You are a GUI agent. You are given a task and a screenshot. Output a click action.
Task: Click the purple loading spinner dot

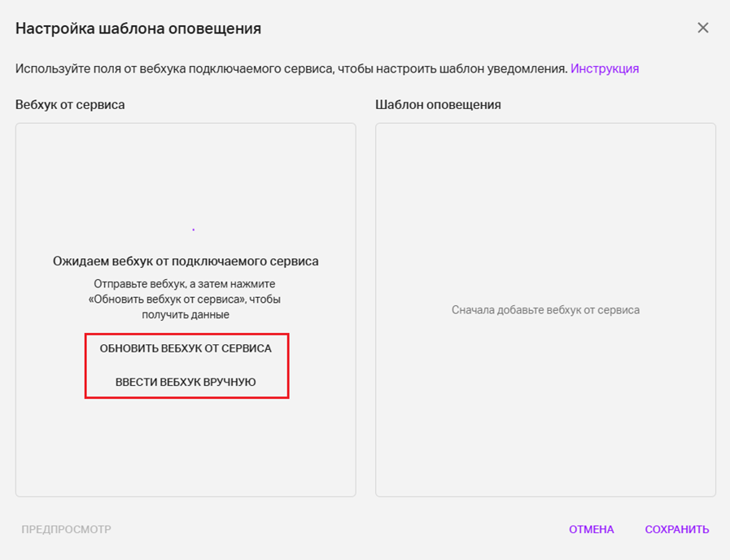pyautogui.click(x=193, y=230)
